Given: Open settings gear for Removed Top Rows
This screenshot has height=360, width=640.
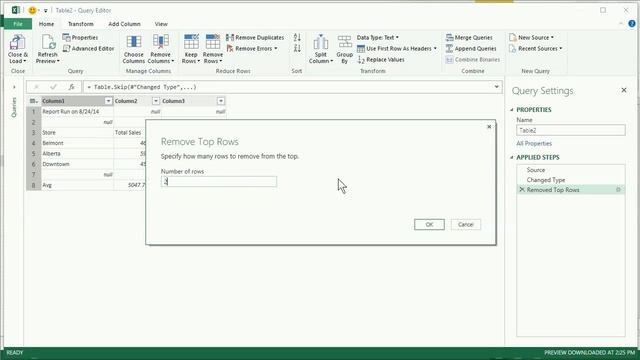Looking at the screenshot, I should pos(618,190).
